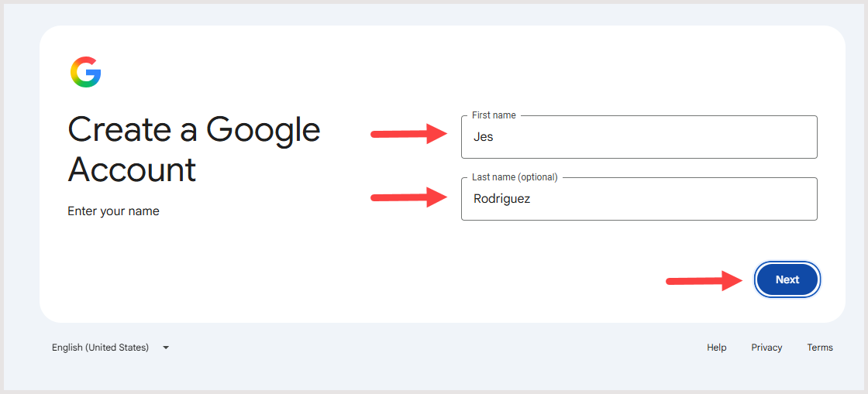The image size is (868, 394).
Task: Focus the Last name (optional) input field
Action: tap(639, 199)
